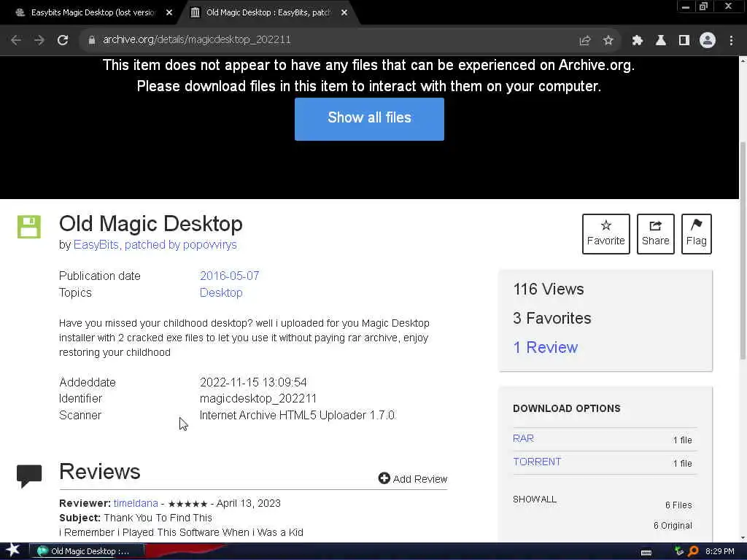747x560 pixels.
Task: Reload the archive.org page
Action: pos(63,40)
